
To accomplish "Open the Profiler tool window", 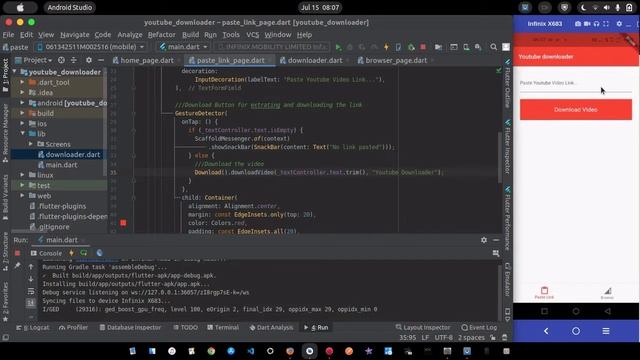I will (x=73, y=328).
